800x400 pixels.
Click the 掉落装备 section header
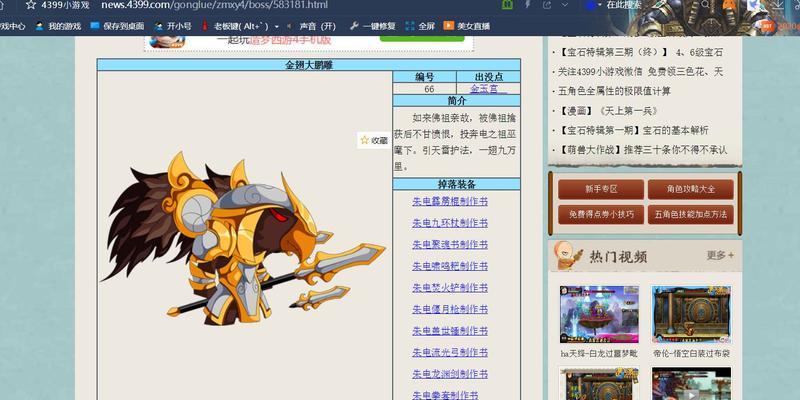[x=457, y=184]
